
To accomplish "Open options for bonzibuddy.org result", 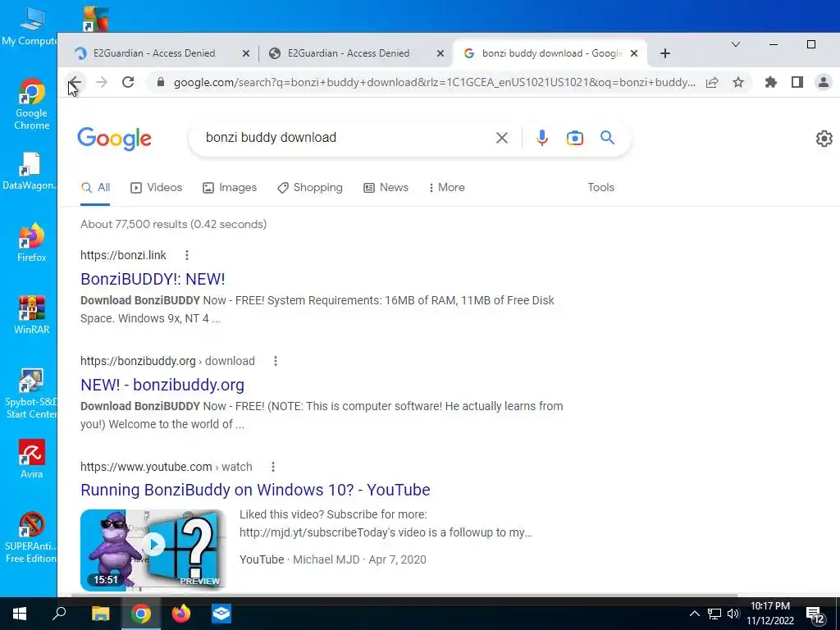I will click(276, 361).
